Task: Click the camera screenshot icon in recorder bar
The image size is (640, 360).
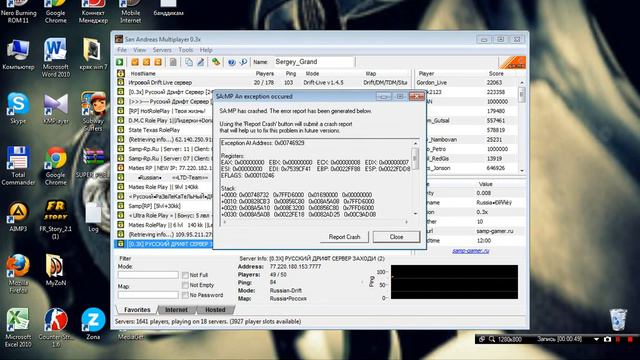Action: click(607, 339)
